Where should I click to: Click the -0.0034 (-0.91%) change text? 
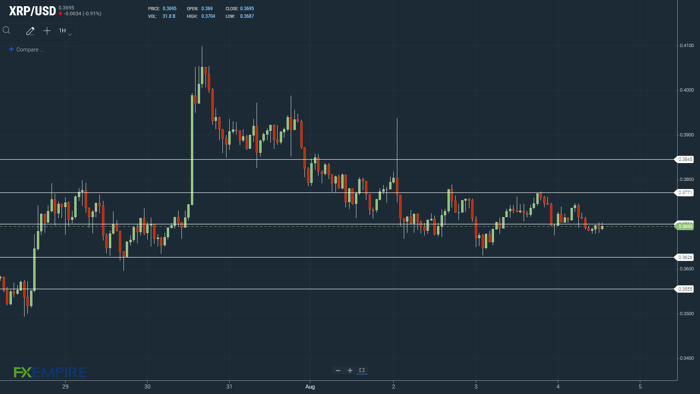[83, 14]
